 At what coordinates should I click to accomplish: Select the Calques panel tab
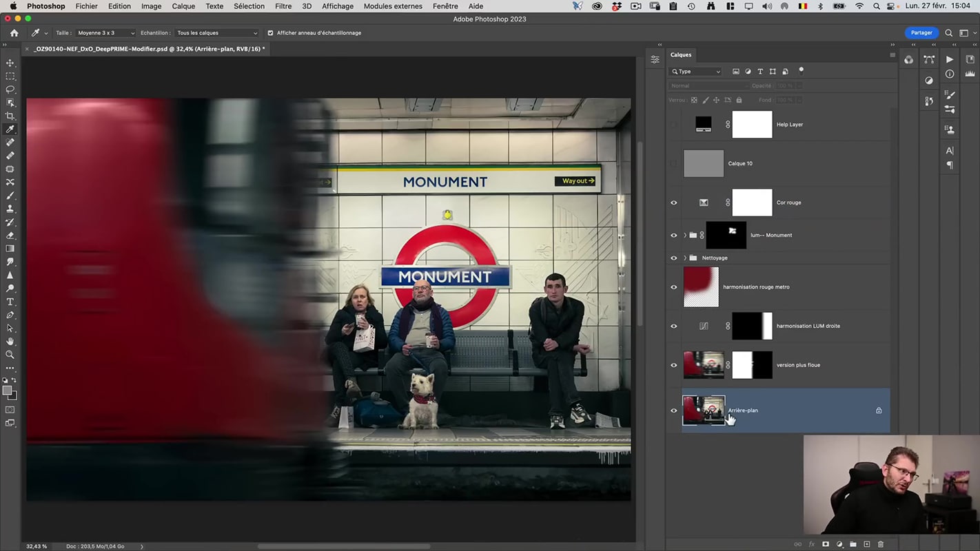681,54
